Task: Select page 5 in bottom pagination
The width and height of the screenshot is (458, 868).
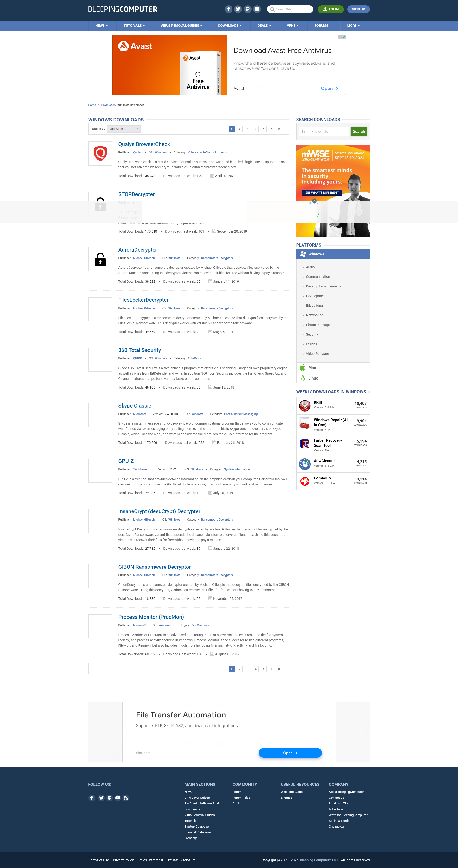Action: tap(264, 669)
